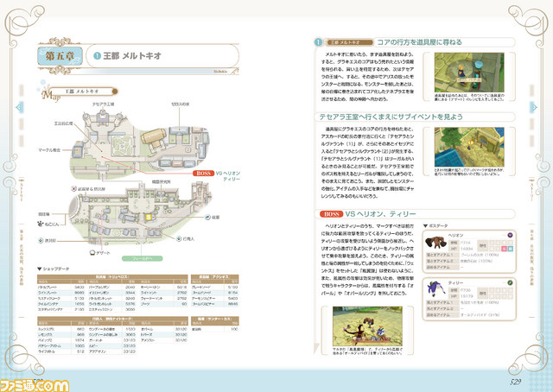Viewport: 553px width, 392px height.
Task: Click the ショップデータ triangle marker
Action: [40, 269]
